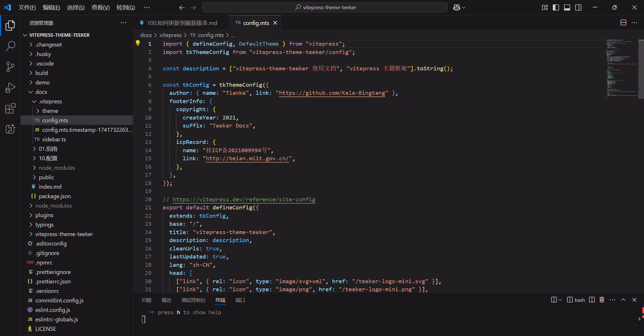Switch to the 问题 panel tab
644x336 pixels.
147,300
